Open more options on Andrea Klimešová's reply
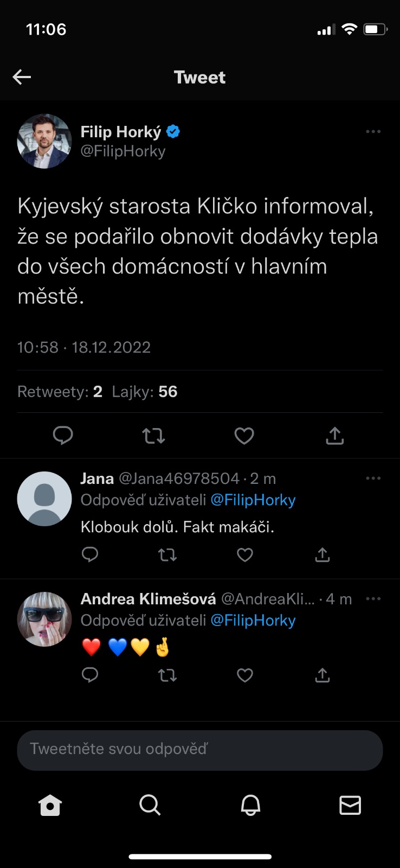This screenshot has width=400, height=868. 373,599
